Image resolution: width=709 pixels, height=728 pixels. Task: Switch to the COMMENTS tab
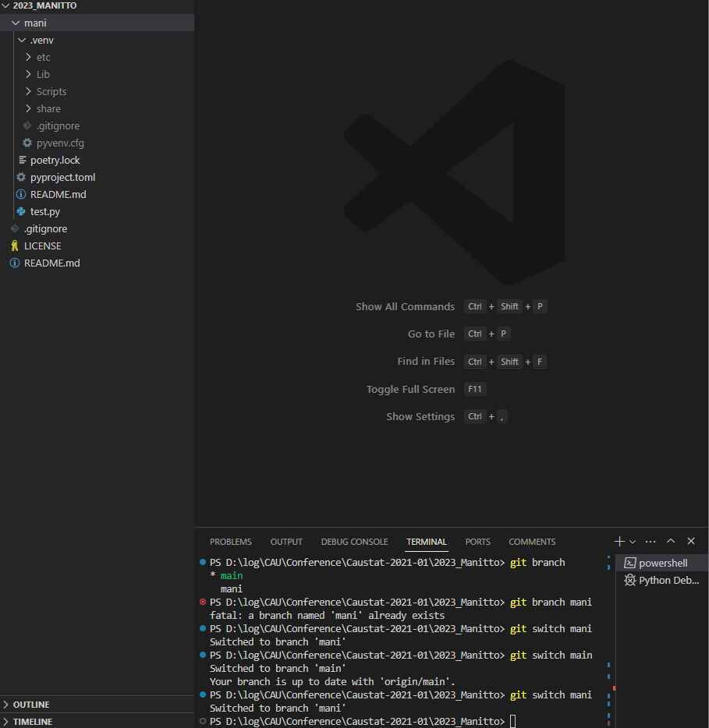pyautogui.click(x=532, y=542)
